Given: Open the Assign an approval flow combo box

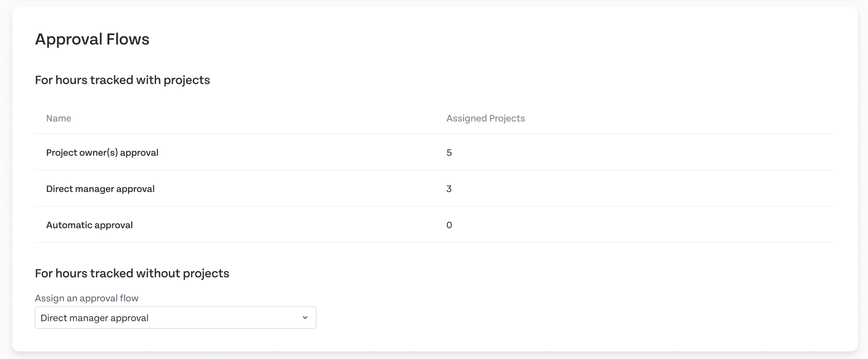Looking at the screenshot, I should click(176, 318).
